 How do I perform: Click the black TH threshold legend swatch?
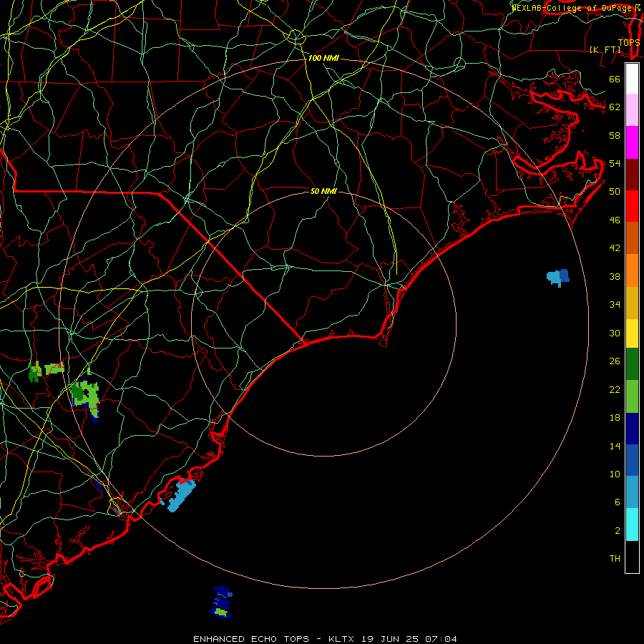(x=632, y=557)
